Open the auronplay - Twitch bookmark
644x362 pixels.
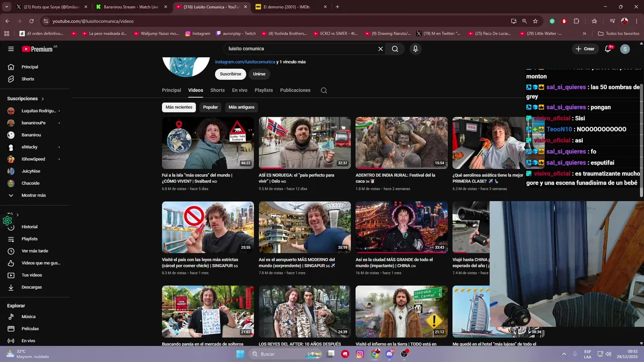[x=236, y=34]
